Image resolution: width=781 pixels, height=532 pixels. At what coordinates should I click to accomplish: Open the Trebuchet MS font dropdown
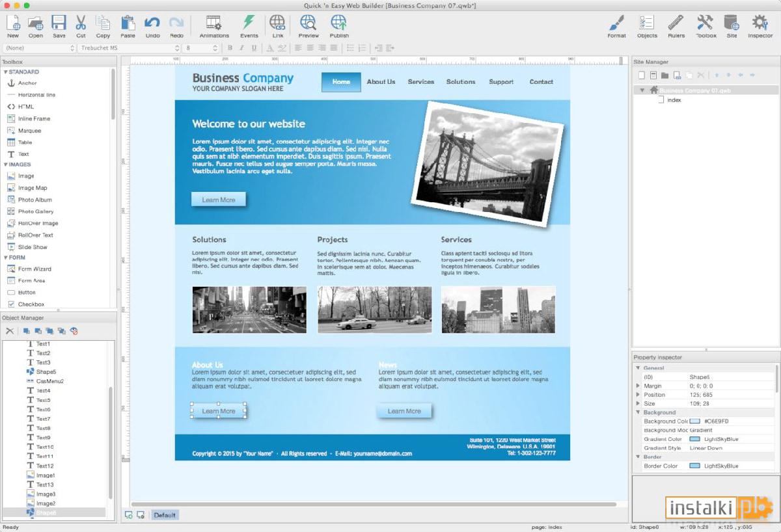[x=129, y=48]
